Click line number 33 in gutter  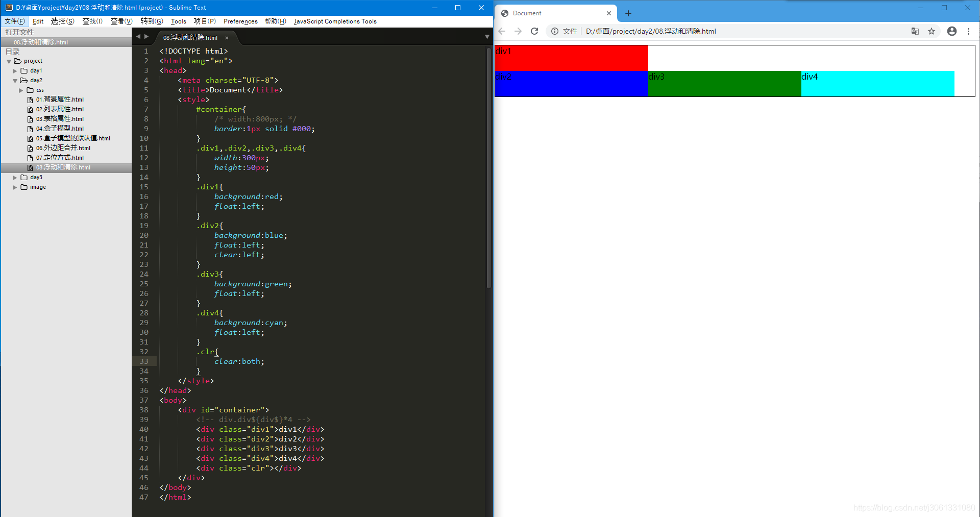pyautogui.click(x=144, y=361)
